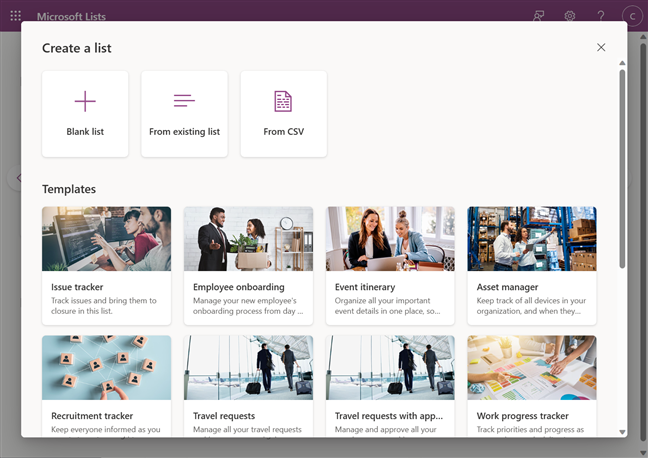Select the Work progress tracker template
648x458 pixels.
coord(532,386)
